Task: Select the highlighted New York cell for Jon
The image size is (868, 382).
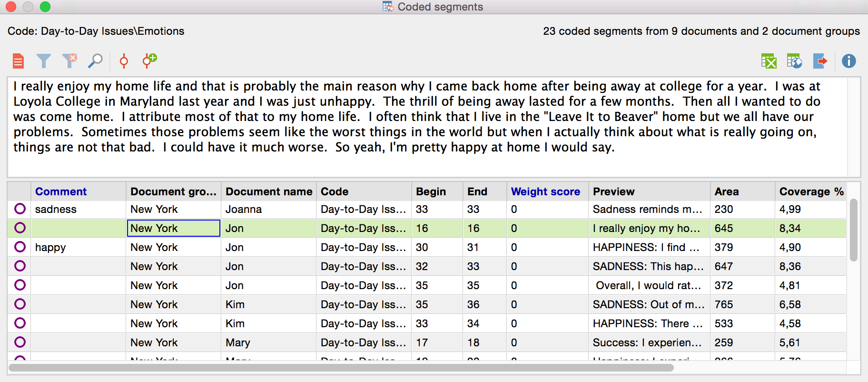Action: (173, 228)
